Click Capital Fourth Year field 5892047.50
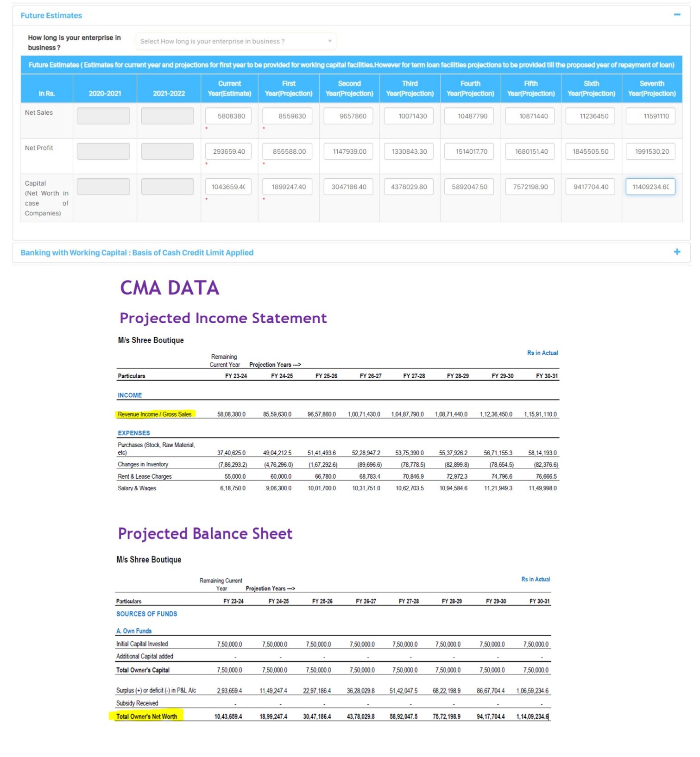The image size is (700, 757). click(469, 187)
